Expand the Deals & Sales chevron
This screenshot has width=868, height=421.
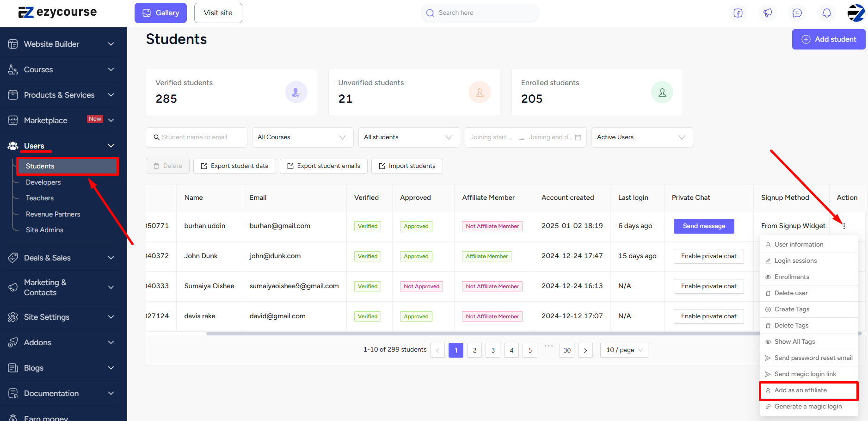[111, 258]
